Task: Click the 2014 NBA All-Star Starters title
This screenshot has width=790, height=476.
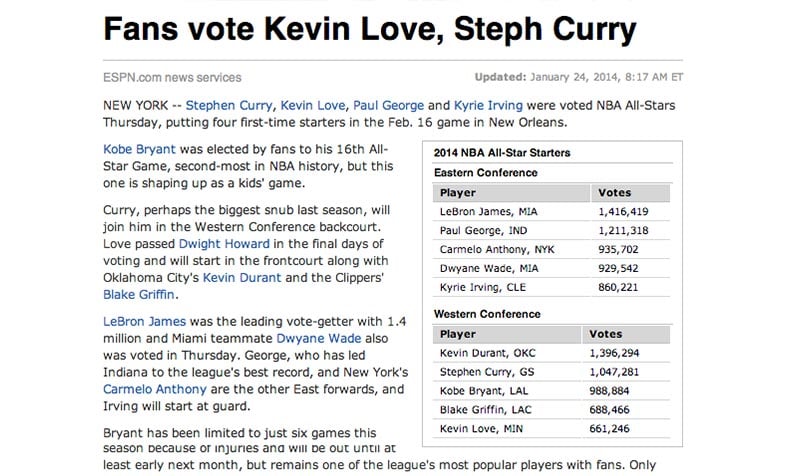Action: click(x=502, y=153)
